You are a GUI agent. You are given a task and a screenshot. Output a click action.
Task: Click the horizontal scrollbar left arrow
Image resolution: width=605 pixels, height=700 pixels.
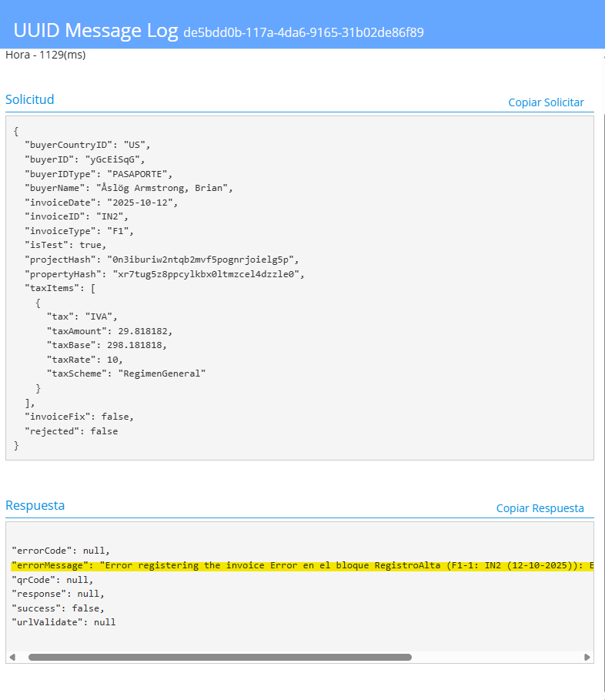pos(12,657)
